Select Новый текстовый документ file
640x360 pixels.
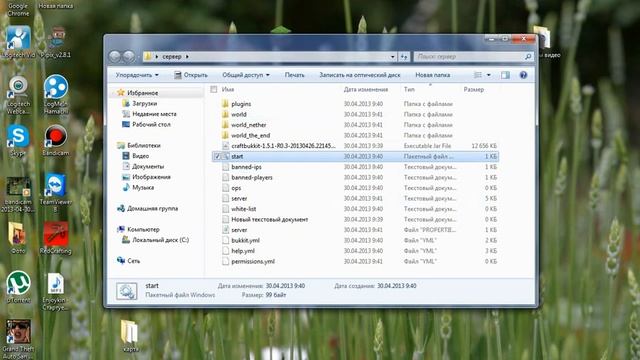[269, 220]
